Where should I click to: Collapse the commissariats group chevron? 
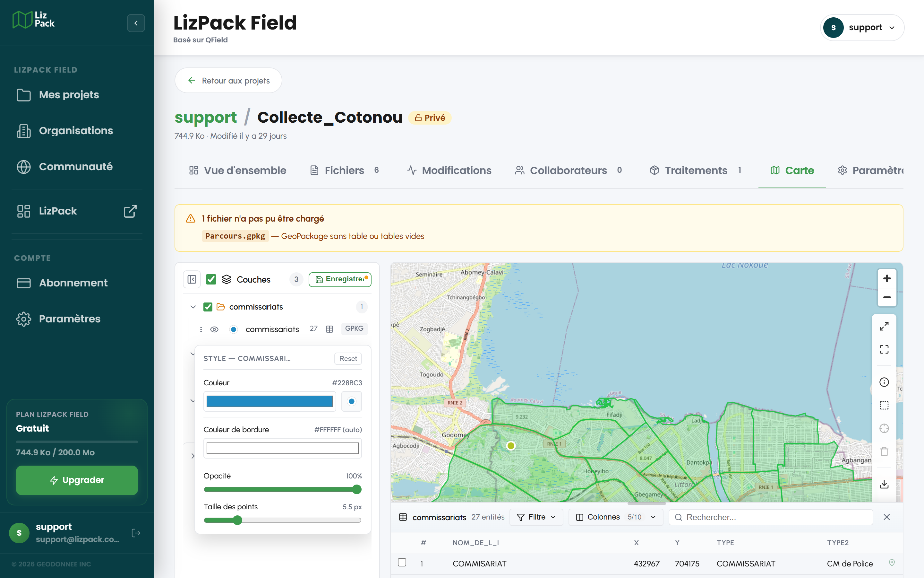coord(193,307)
